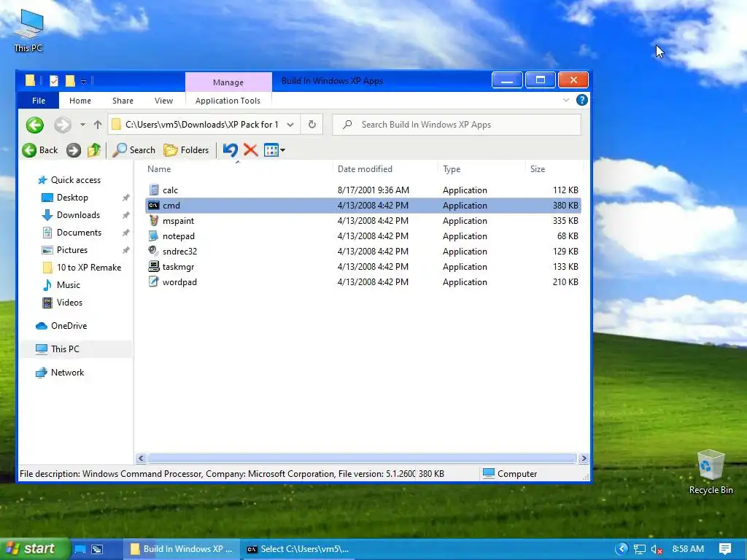747x560 pixels.
Task: Select the sndrec32 application file
Action: 363,251
